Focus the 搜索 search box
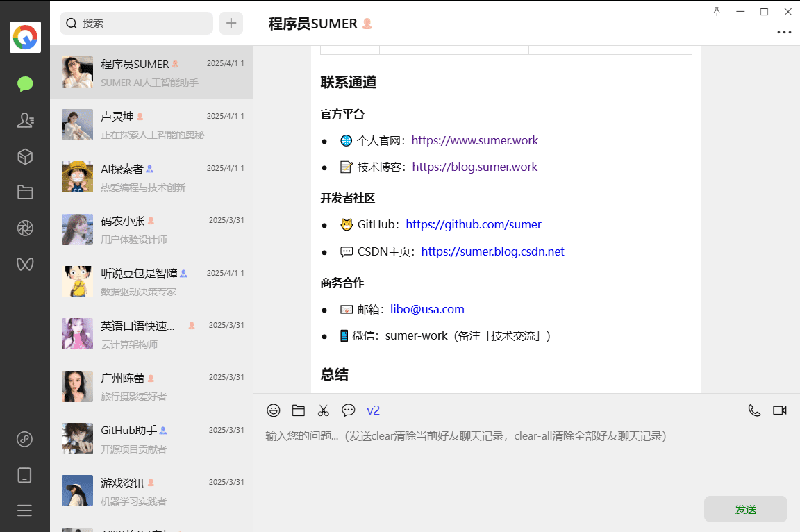 136,23
